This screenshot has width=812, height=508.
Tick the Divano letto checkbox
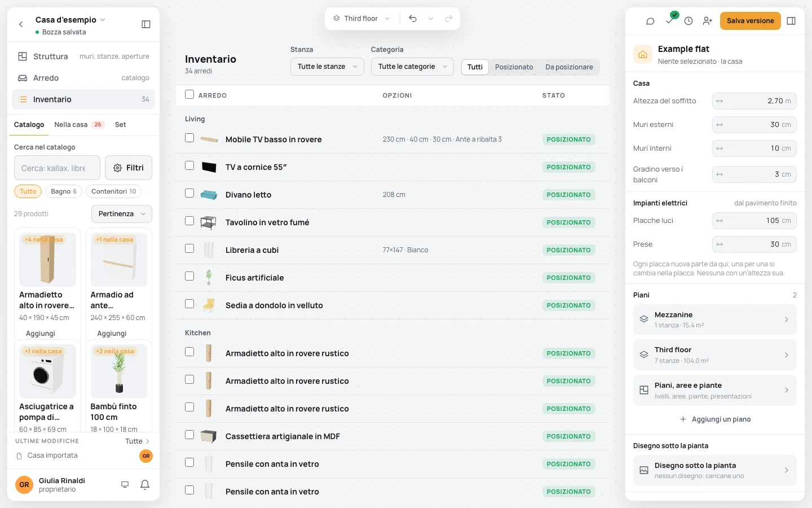pyautogui.click(x=189, y=193)
